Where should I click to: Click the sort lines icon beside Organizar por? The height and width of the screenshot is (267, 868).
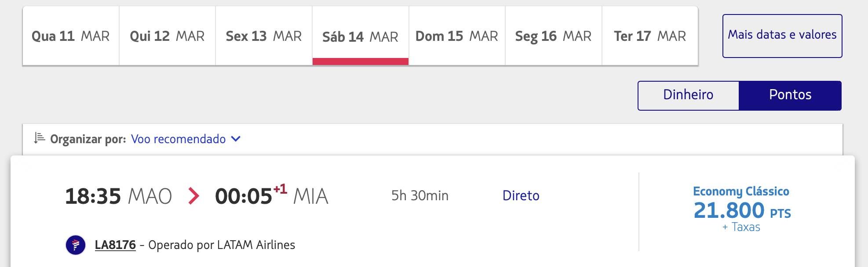pyautogui.click(x=40, y=138)
